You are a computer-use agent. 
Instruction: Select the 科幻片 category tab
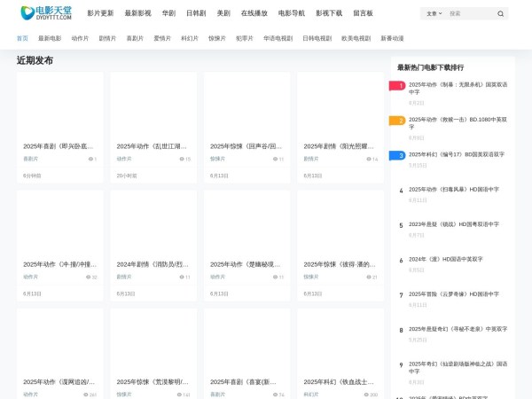(190, 39)
